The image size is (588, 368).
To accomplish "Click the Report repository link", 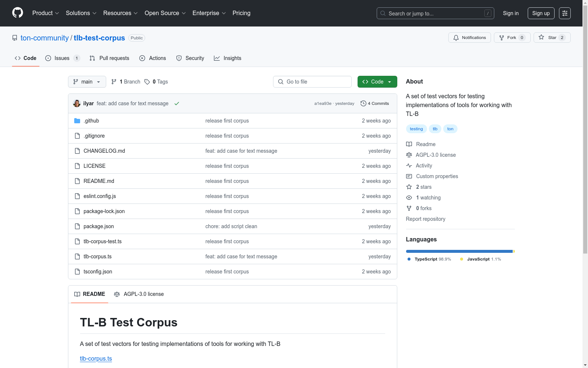I will [426, 219].
